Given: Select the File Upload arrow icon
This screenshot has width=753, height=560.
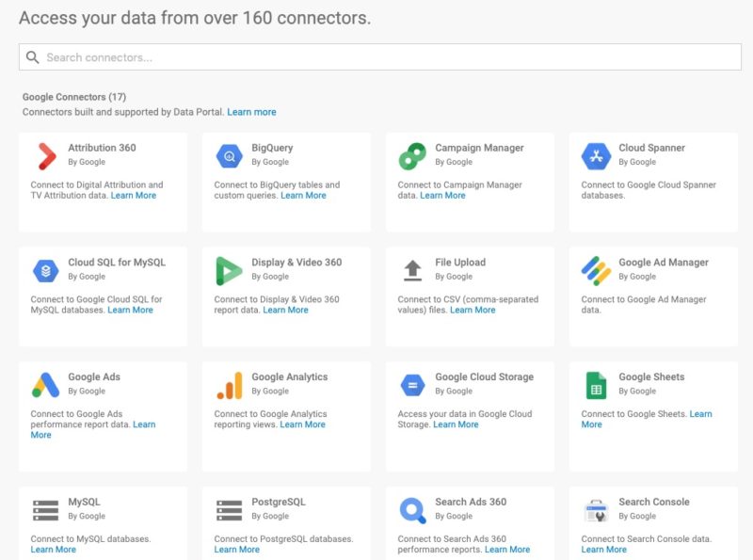Looking at the screenshot, I should tap(413, 270).
